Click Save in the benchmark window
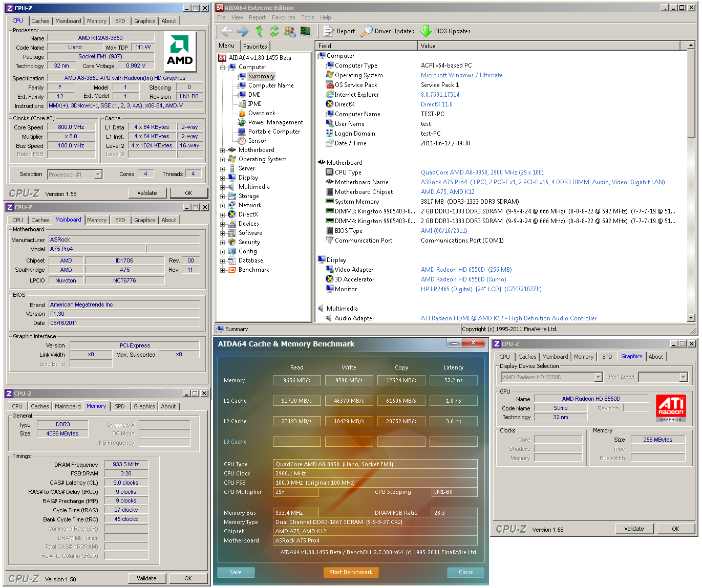The width and height of the screenshot is (702, 588). pos(236,572)
